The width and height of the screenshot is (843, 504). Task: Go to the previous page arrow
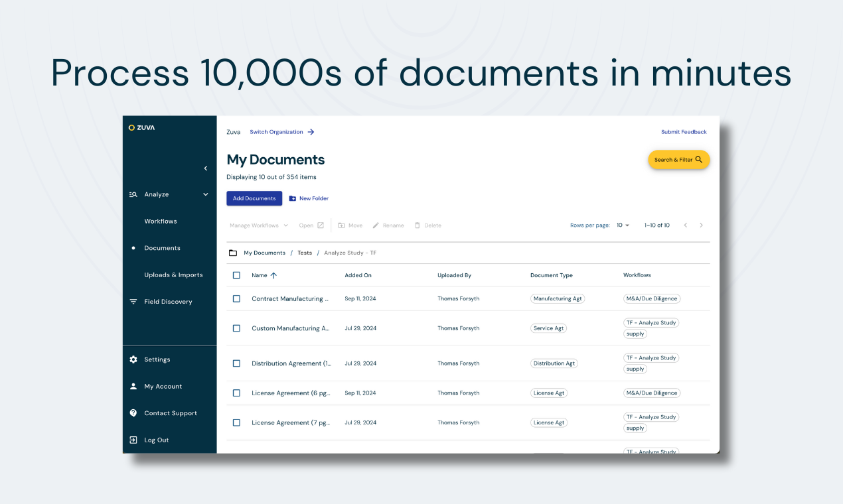click(x=686, y=225)
